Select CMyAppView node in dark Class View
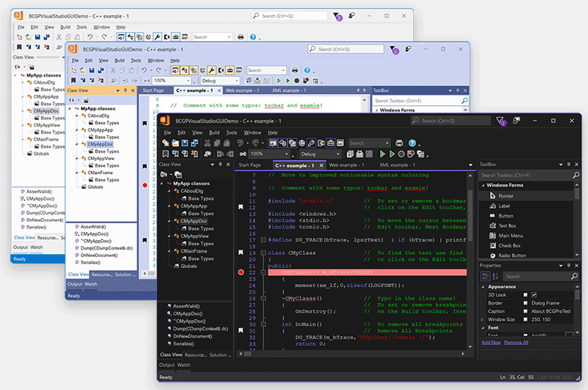588x390 pixels. point(194,236)
